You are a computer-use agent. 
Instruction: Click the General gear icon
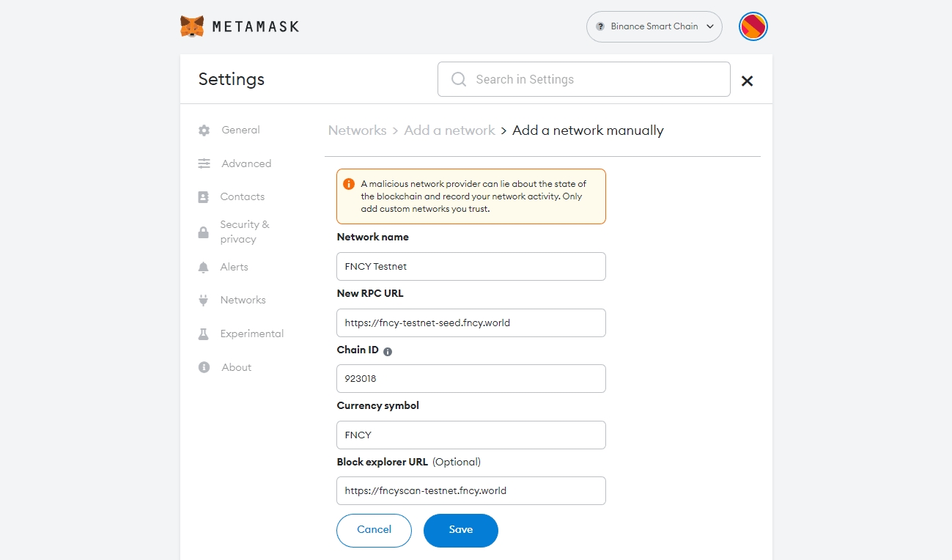(x=204, y=130)
